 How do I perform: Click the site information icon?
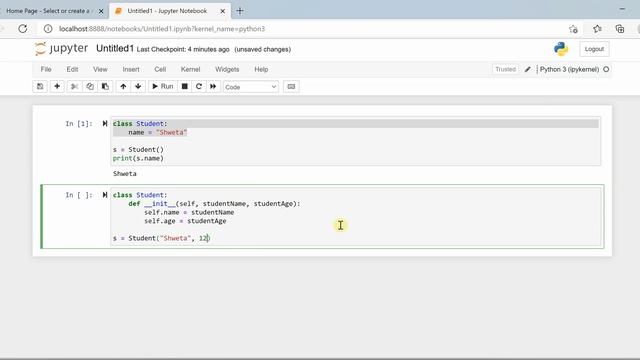click(x=48, y=29)
